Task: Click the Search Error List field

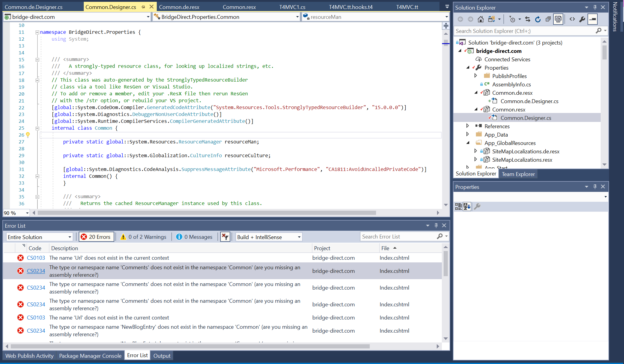Action: (398, 236)
